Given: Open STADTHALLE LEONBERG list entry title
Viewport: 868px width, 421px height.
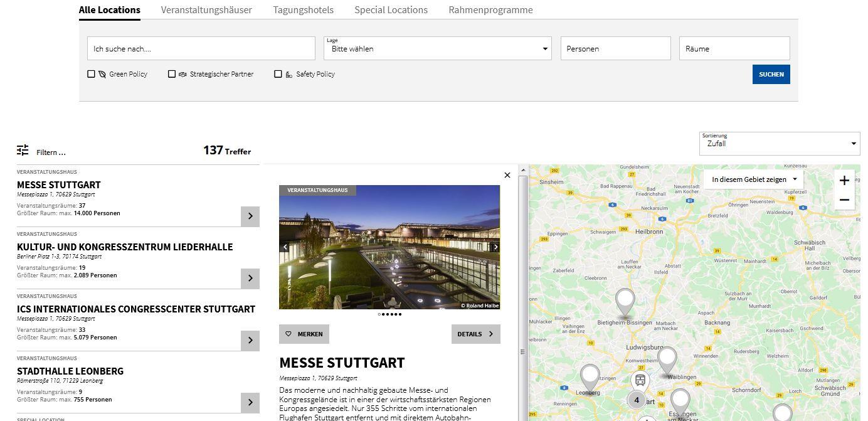Looking at the screenshot, I should pos(70,371).
